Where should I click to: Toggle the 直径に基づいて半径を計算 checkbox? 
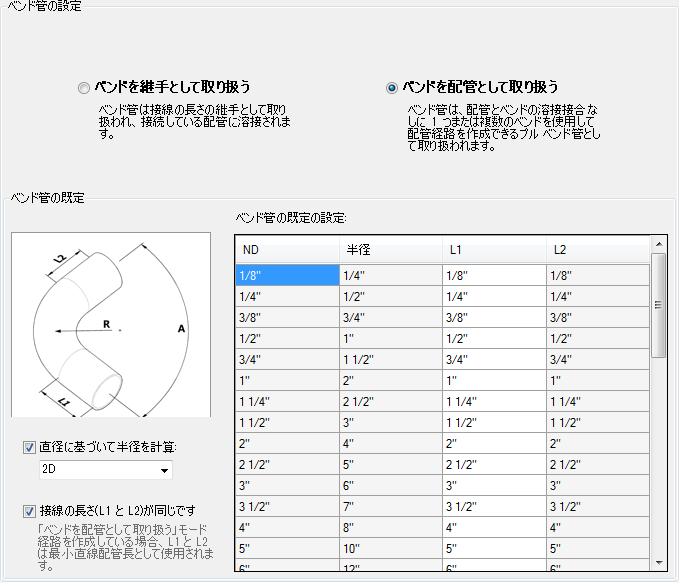[x=29, y=447]
